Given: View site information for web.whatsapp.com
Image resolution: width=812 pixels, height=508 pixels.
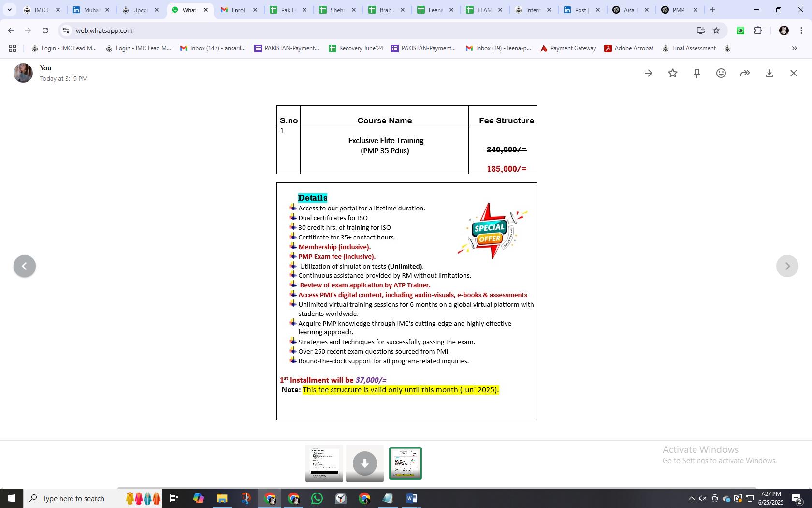Looking at the screenshot, I should (66, 30).
